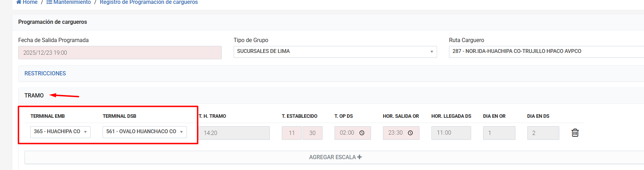644x170 pixels.
Task: Expand the Restricciones section
Action: point(45,74)
